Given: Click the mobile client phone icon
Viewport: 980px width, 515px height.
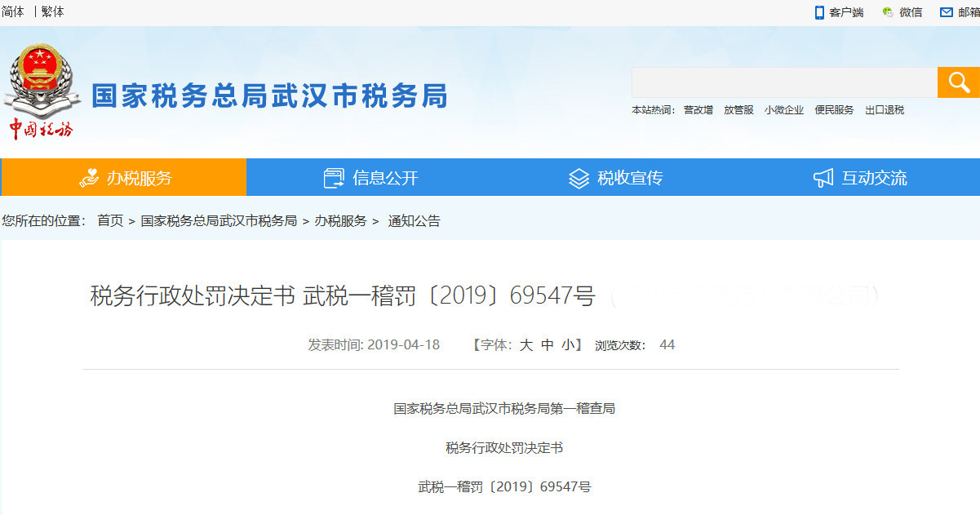Looking at the screenshot, I should [x=819, y=12].
